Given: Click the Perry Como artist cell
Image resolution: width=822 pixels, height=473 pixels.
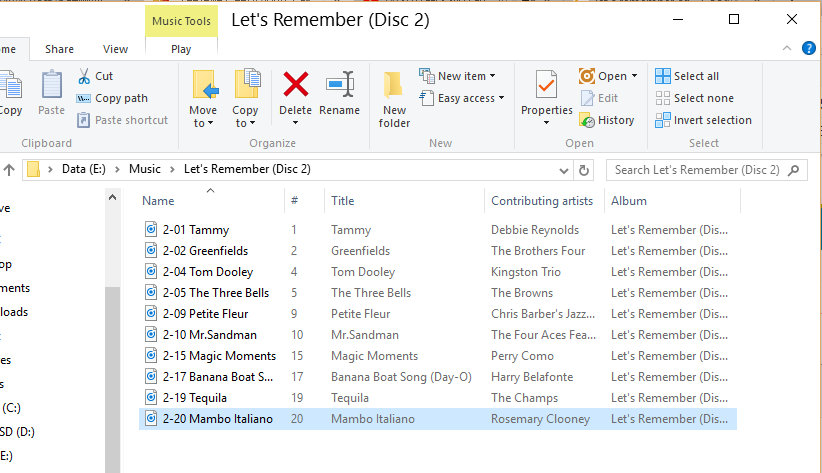Looking at the screenshot, I should (x=522, y=356).
